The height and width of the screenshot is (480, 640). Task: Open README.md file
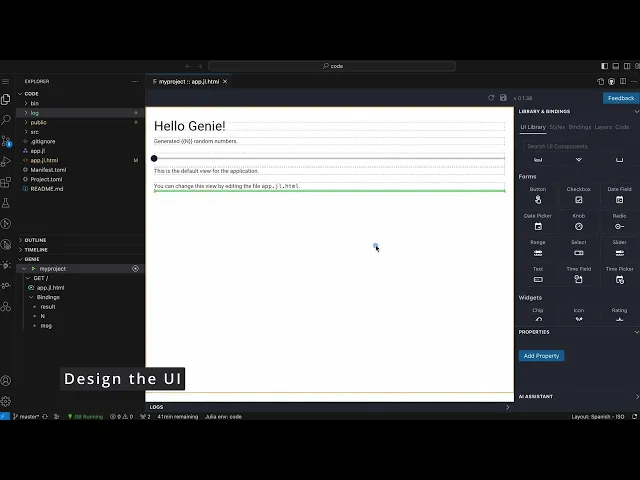point(47,189)
